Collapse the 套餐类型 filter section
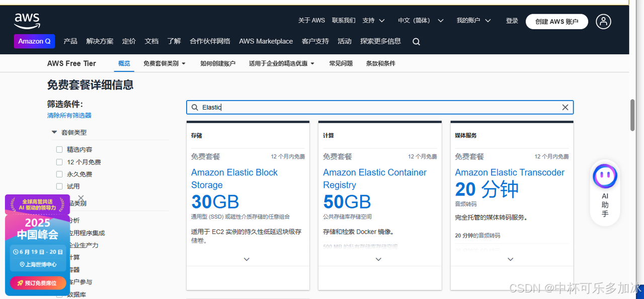Image resolution: width=644 pixels, height=299 pixels. tap(54, 132)
